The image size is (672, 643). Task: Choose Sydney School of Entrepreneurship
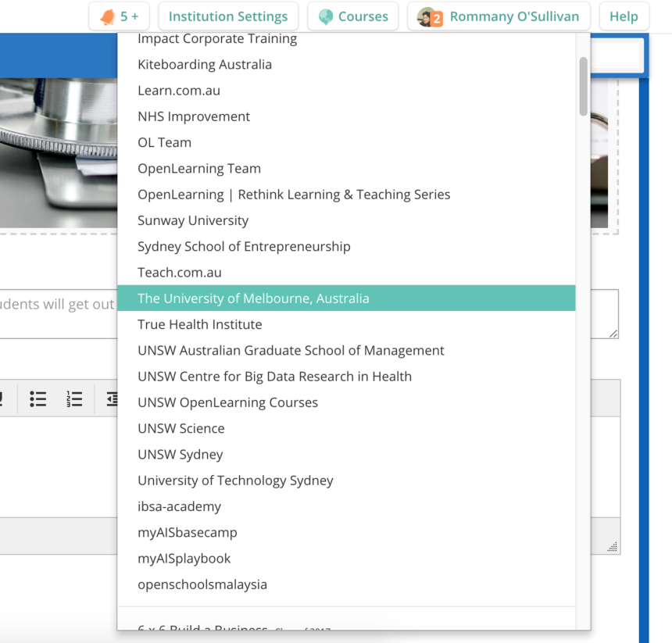coord(346,246)
